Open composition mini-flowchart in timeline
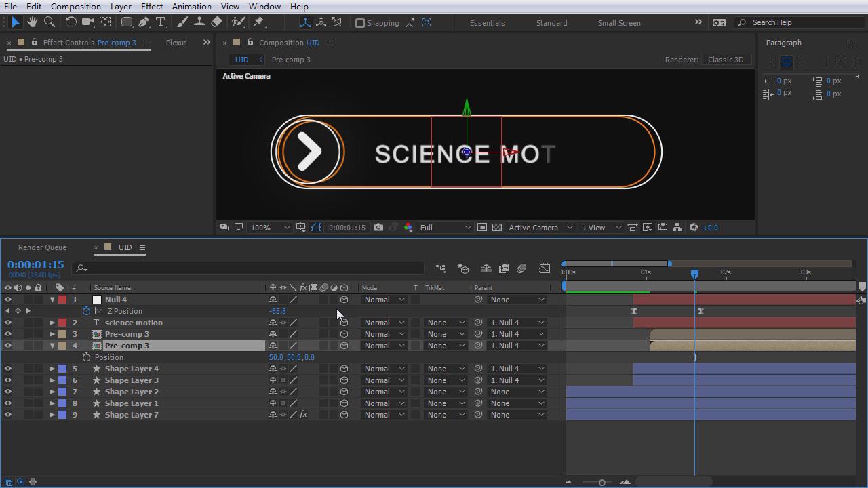868x488 pixels. pos(440,269)
